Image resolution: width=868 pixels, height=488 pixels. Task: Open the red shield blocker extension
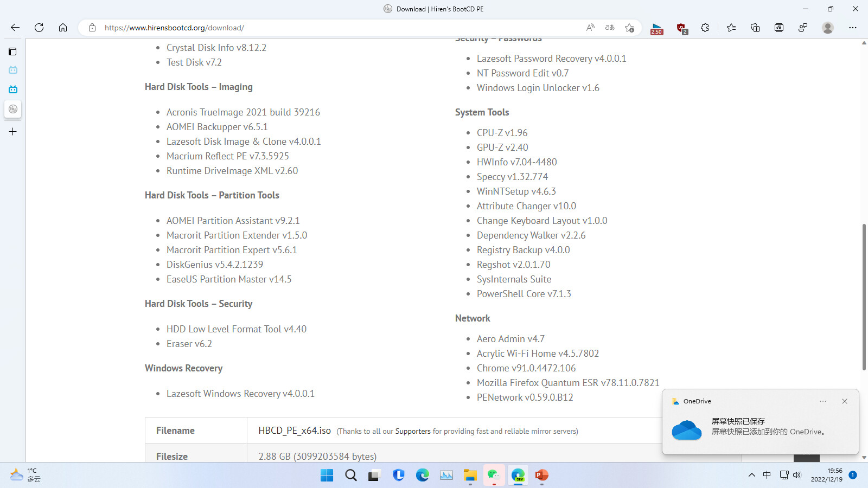[682, 28]
